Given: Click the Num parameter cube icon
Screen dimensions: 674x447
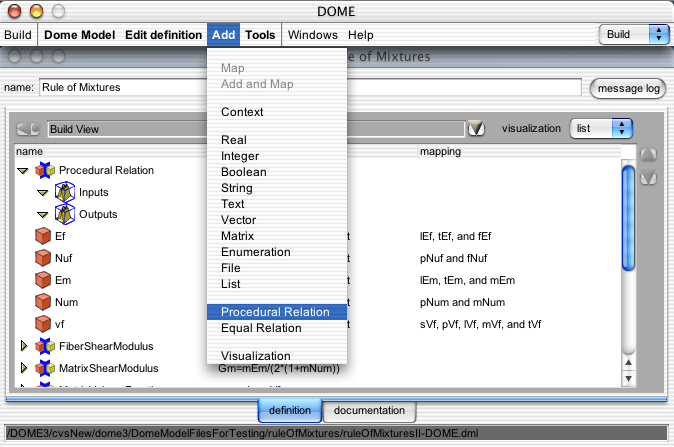Looking at the screenshot, I should [43, 302].
